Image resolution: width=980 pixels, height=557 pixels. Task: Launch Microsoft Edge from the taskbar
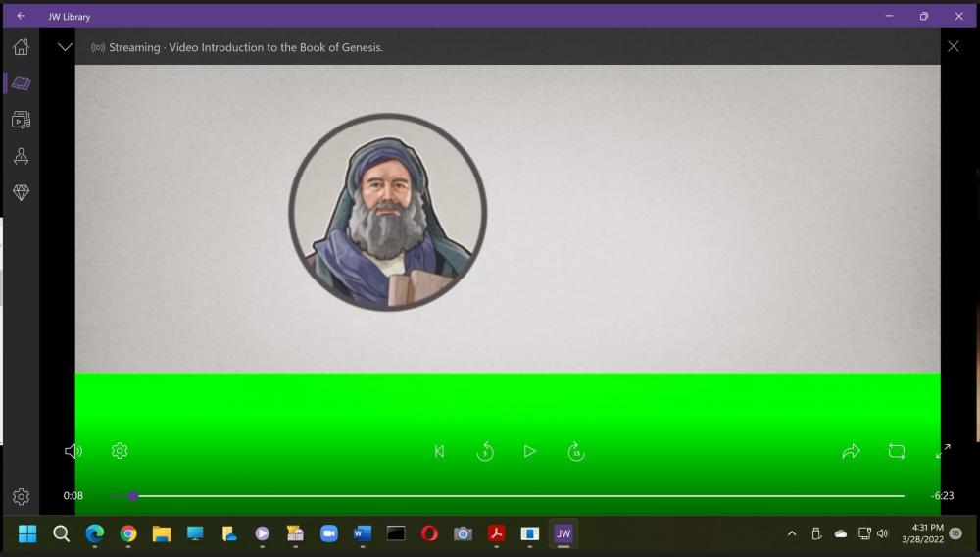click(95, 533)
